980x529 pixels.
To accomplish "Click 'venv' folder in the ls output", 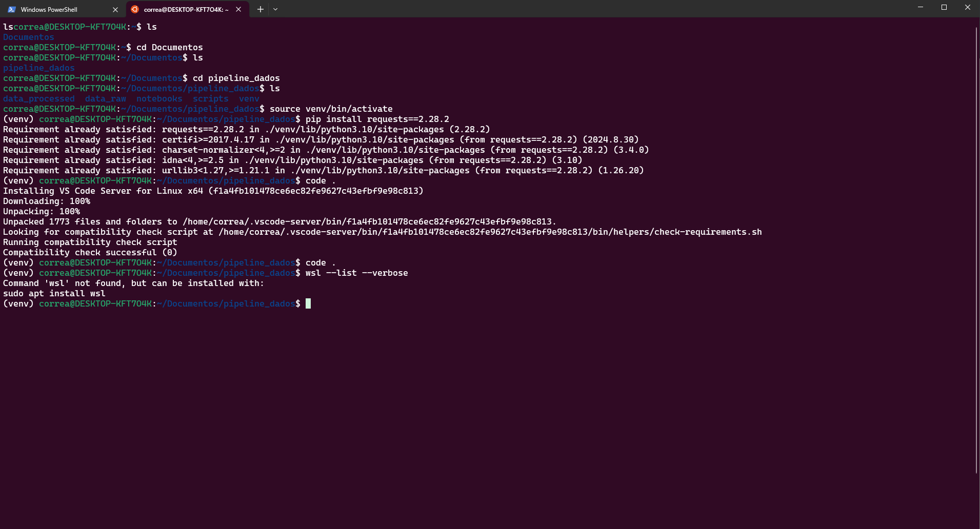I will click(x=249, y=98).
